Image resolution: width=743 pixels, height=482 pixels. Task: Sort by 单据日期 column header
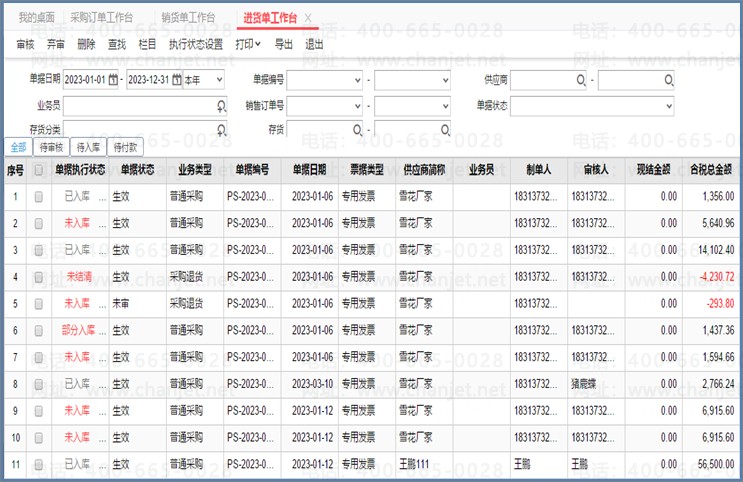(x=309, y=170)
